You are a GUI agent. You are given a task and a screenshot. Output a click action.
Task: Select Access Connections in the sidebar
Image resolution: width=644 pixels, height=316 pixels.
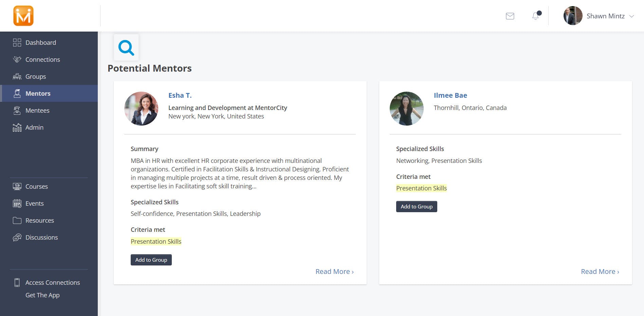(x=53, y=282)
